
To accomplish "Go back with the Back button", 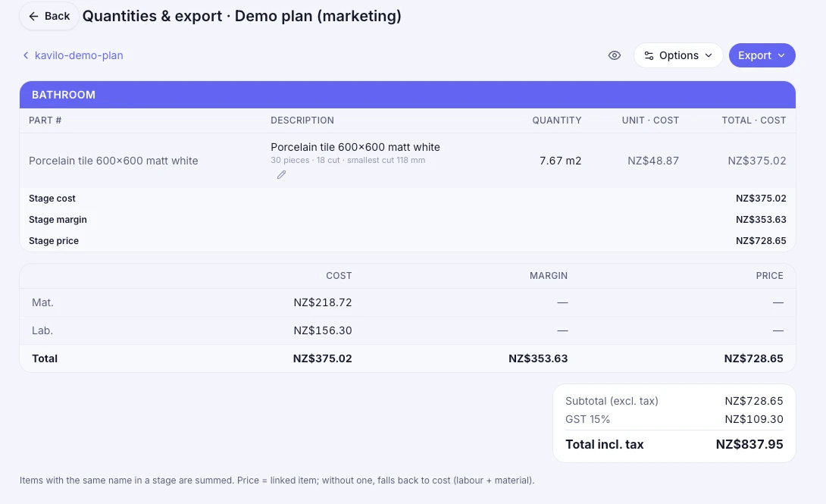I will (x=49, y=17).
